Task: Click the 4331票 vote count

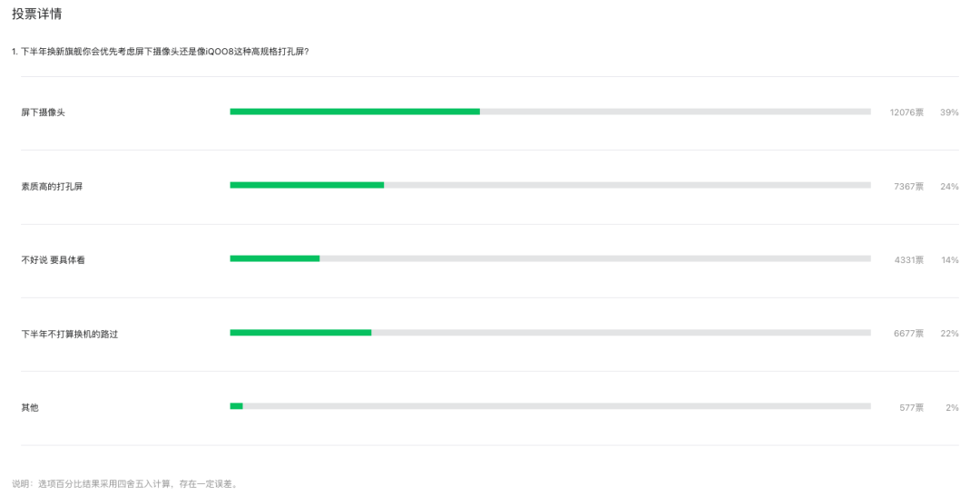Action: coord(908,260)
